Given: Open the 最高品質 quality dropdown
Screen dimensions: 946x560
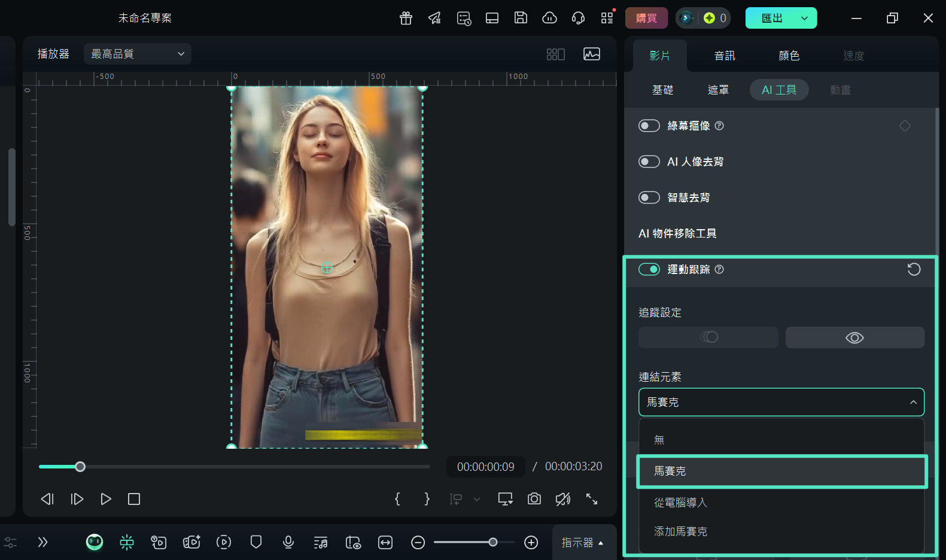Looking at the screenshot, I should 138,54.
